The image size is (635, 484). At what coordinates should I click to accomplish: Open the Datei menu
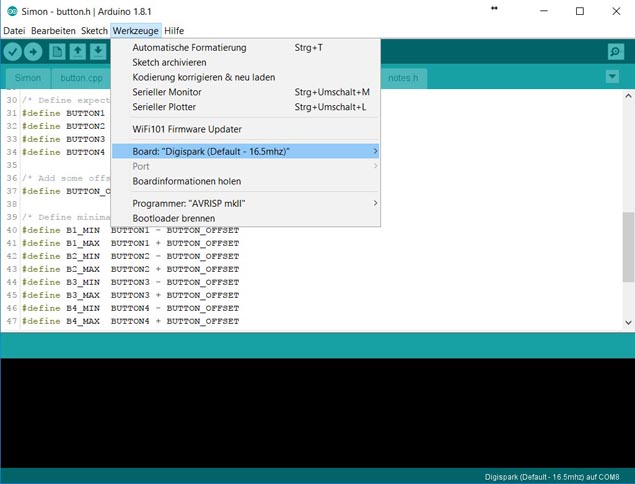(14, 31)
